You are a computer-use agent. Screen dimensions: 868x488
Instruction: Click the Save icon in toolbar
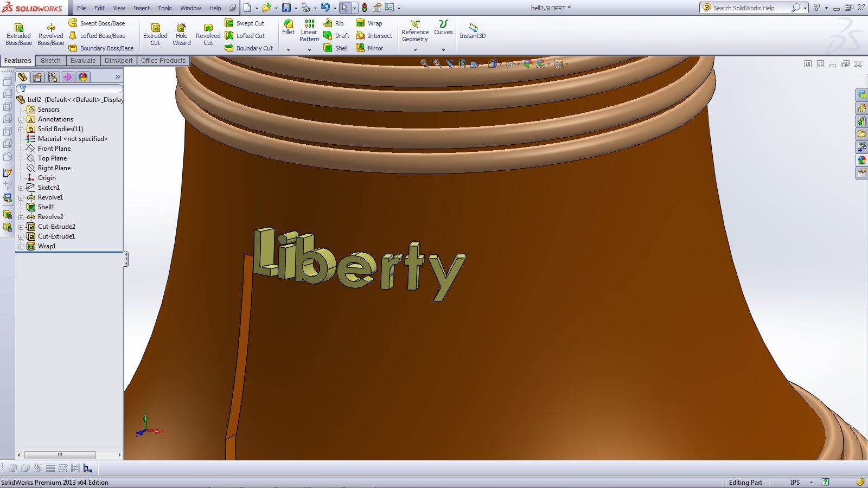(x=286, y=8)
